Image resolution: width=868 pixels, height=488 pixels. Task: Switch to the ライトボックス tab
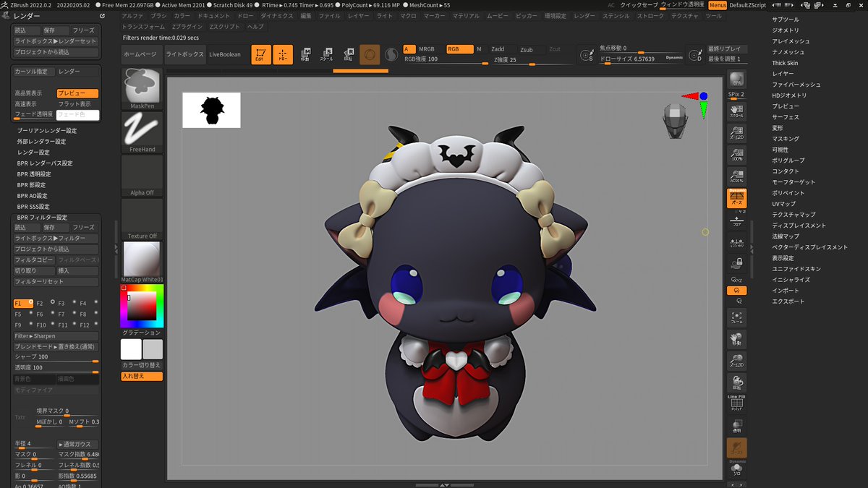184,55
